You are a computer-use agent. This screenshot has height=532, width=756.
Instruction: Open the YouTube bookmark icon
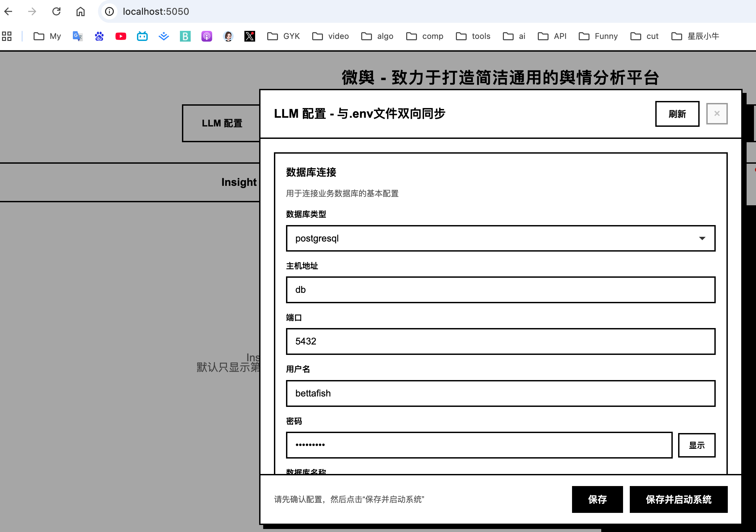coord(121,36)
